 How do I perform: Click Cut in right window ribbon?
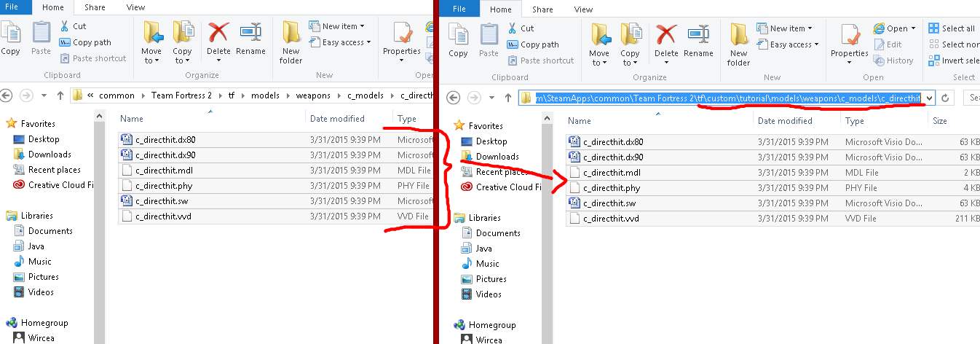tap(521, 28)
